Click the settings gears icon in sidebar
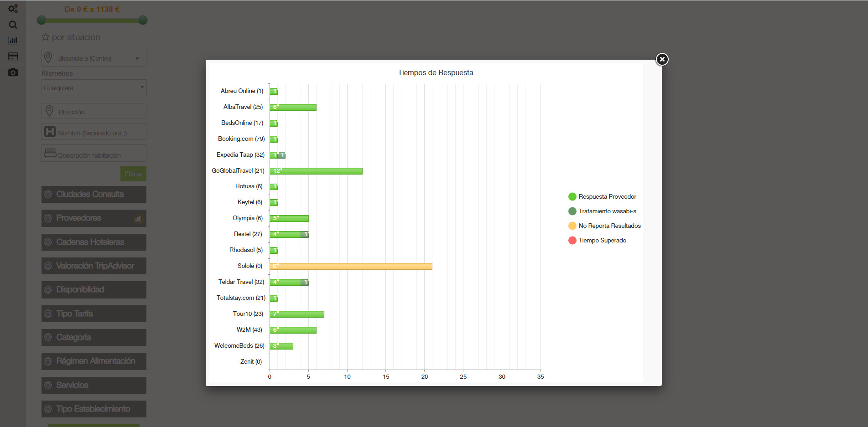Screen dimensions: 868x427 coord(13,9)
